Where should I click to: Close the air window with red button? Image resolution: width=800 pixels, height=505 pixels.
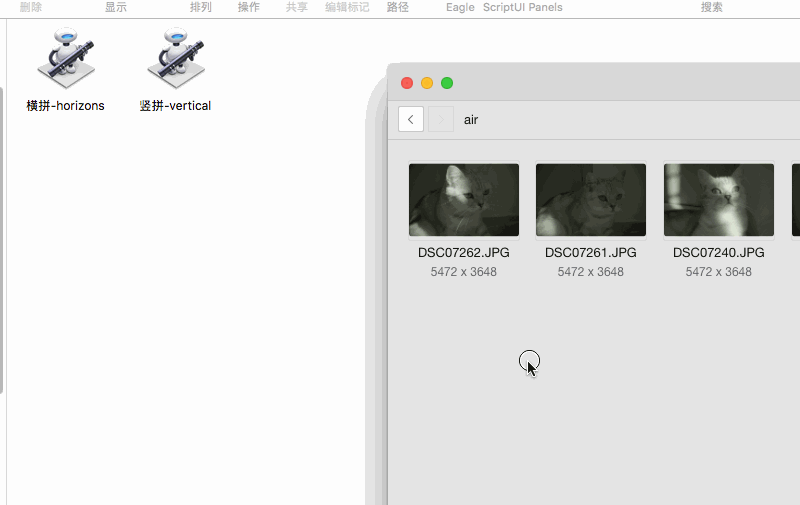tap(407, 83)
